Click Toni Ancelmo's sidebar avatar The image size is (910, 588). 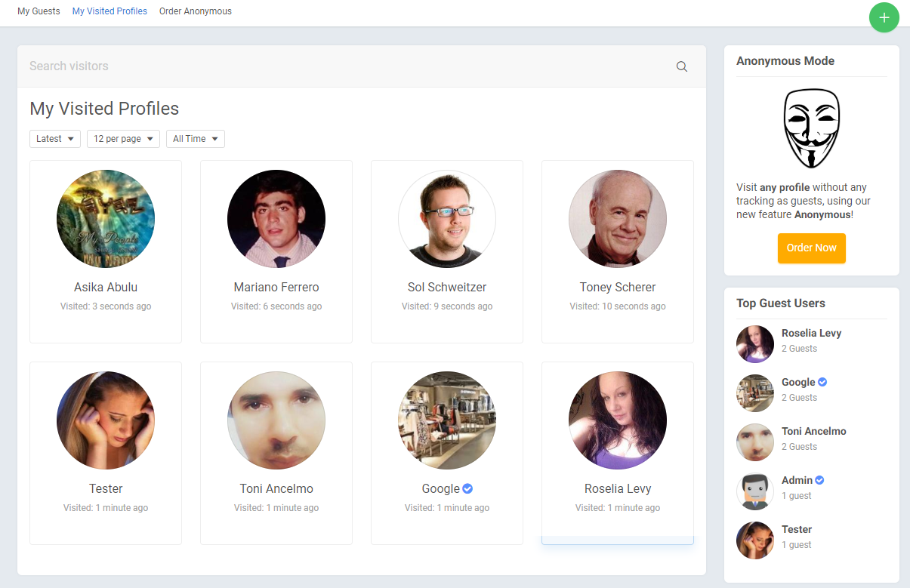click(x=754, y=442)
